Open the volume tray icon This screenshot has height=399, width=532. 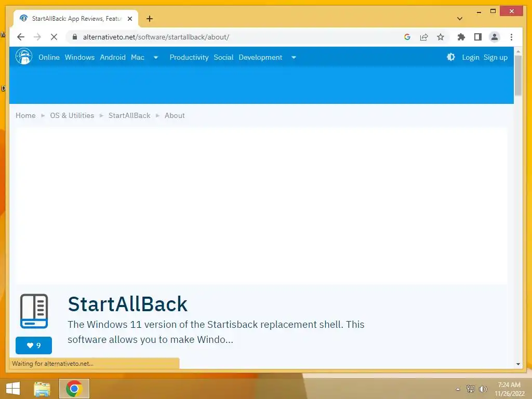(483, 389)
